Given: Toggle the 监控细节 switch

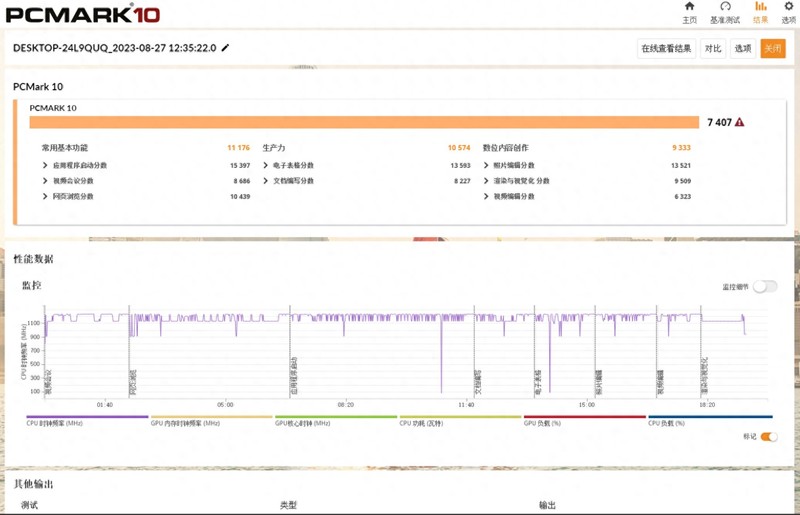Looking at the screenshot, I should pos(765,287).
